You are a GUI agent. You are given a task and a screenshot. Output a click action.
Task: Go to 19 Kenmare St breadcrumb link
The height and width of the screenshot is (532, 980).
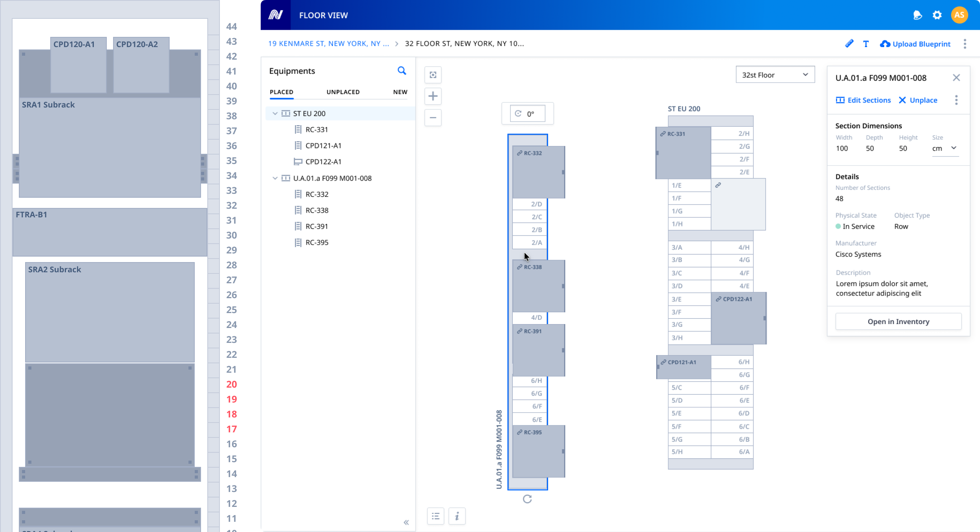click(328, 44)
